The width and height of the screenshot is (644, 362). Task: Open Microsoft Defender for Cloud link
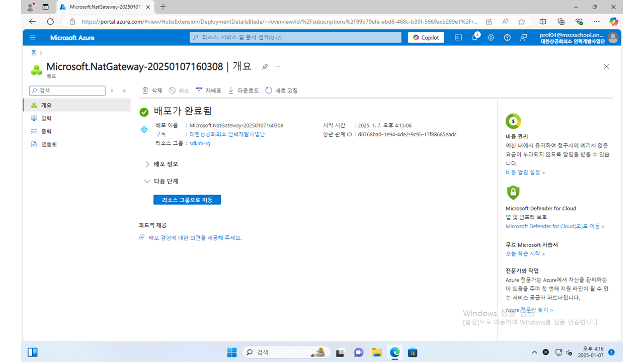click(x=555, y=226)
